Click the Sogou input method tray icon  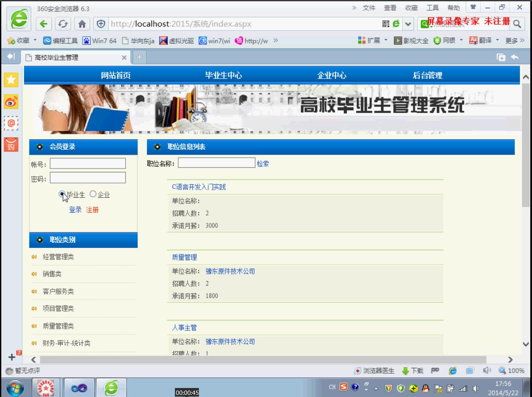click(x=344, y=387)
